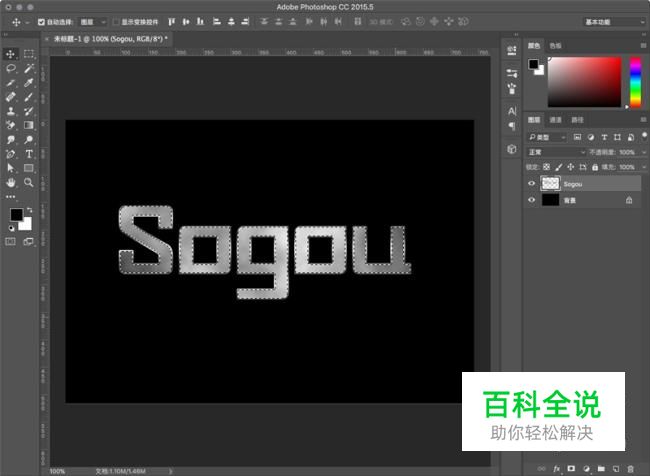The width and height of the screenshot is (650, 476).
Task: Select the Eyedropper tool
Action: [29, 83]
